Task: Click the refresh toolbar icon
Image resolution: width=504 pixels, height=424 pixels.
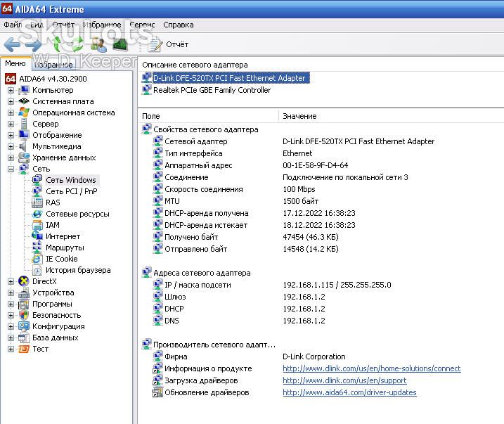Action: 67,44
